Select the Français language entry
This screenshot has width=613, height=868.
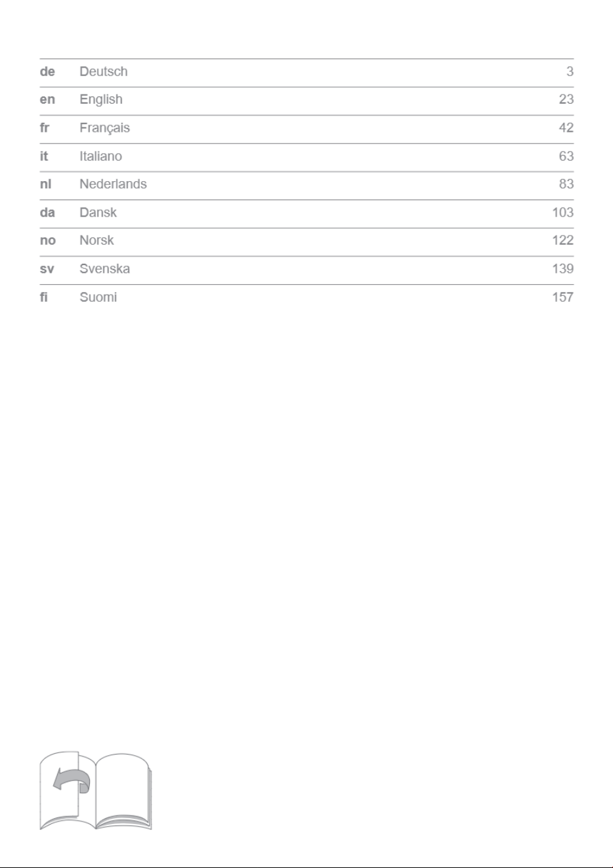(x=105, y=128)
